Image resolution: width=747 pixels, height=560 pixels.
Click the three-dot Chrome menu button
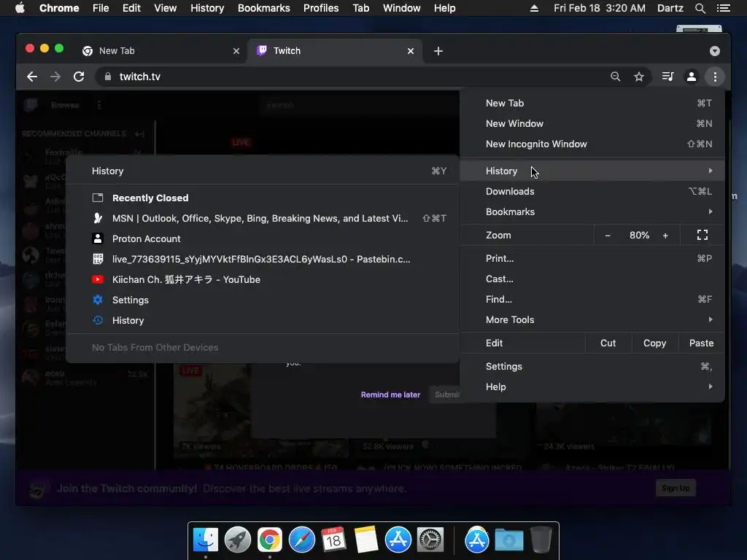[715, 77]
